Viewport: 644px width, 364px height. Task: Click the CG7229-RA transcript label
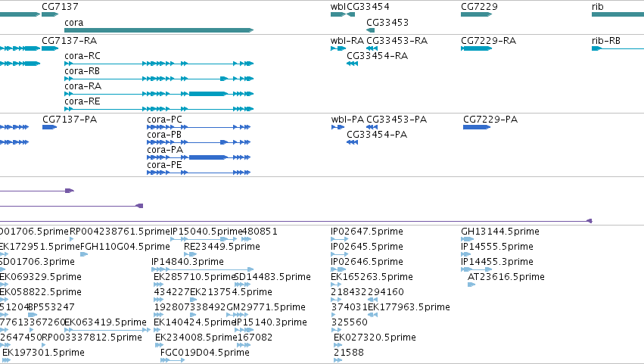tap(488, 41)
